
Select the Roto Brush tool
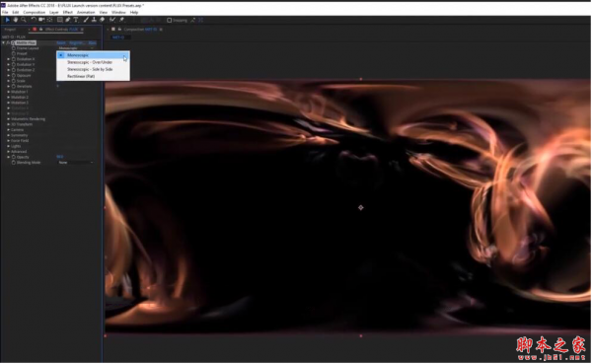coord(112,20)
